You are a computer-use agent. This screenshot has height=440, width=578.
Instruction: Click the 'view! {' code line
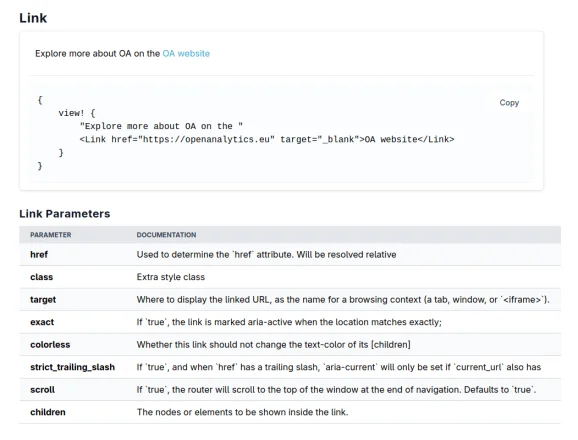click(x=77, y=113)
